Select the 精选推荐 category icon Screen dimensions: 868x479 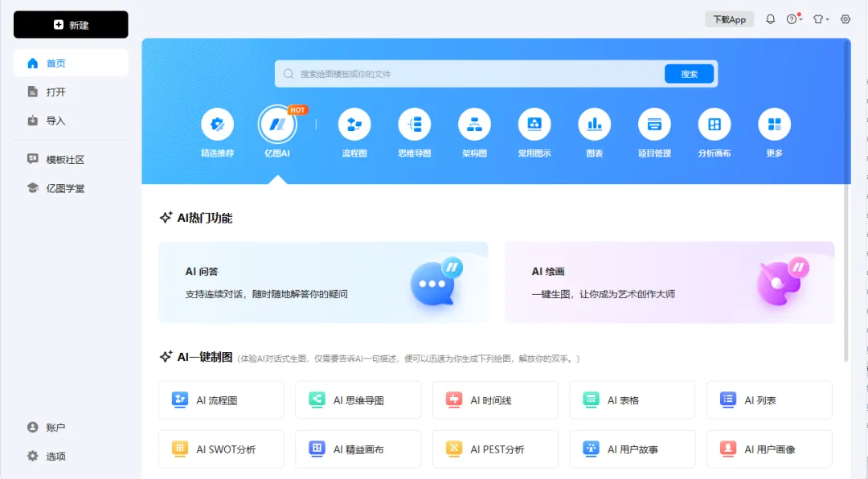click(218, 124)
